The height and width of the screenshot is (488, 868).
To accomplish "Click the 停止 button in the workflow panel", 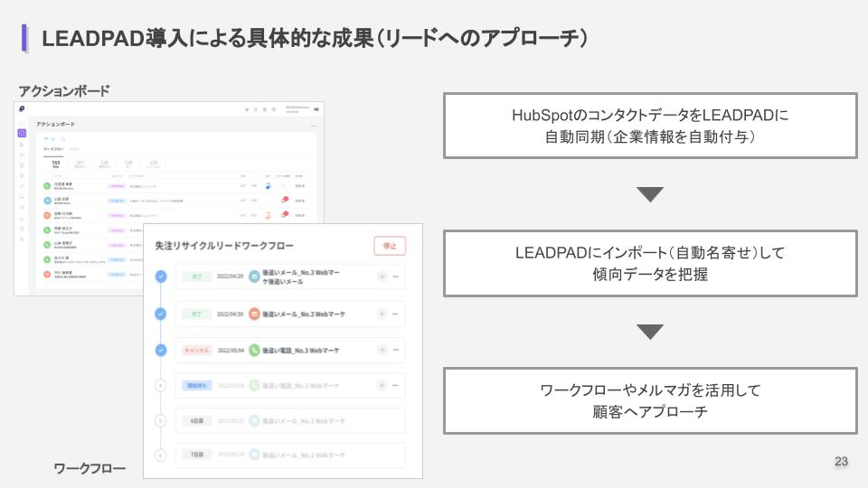I will pos(390,246).
